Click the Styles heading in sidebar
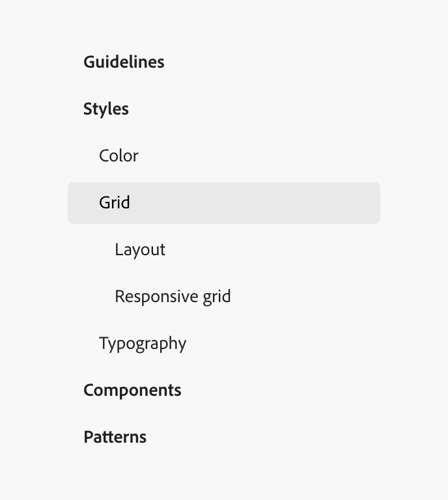This screenshot has width=448, height=500. point(106,109)
